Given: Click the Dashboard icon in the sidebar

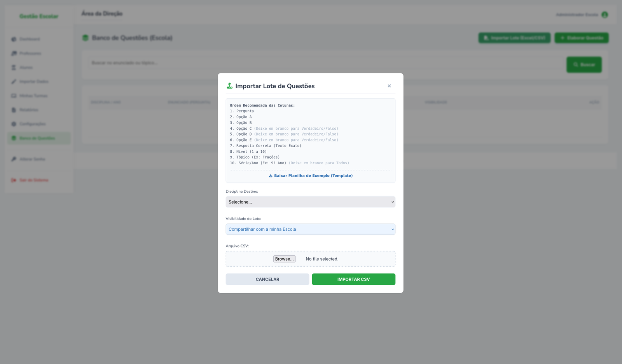Looking at the screenshot, I should (14, 39).
